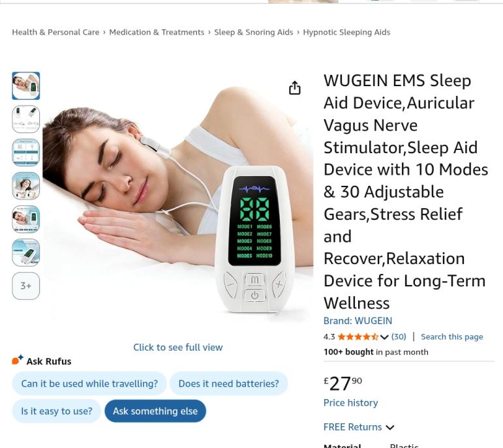The image size is (503, 448).
Task: Select third product thumbnail with diagrams
Action: 26,153
